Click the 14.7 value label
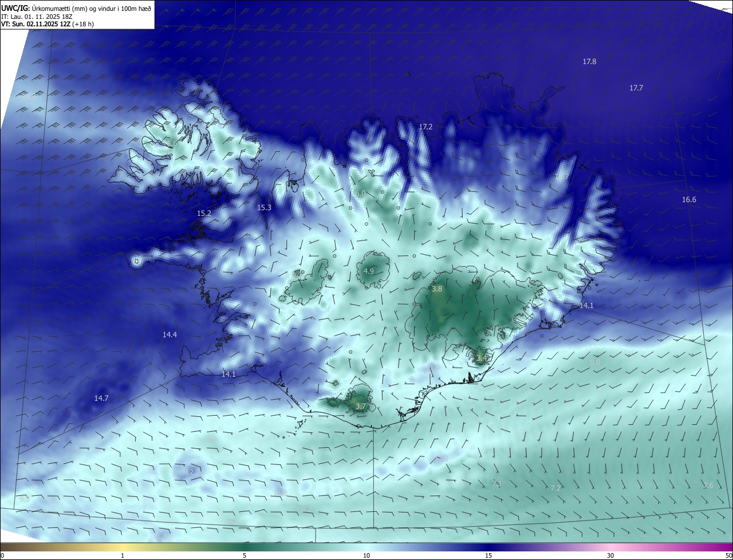733x560 pixels. tap(101, 398)
